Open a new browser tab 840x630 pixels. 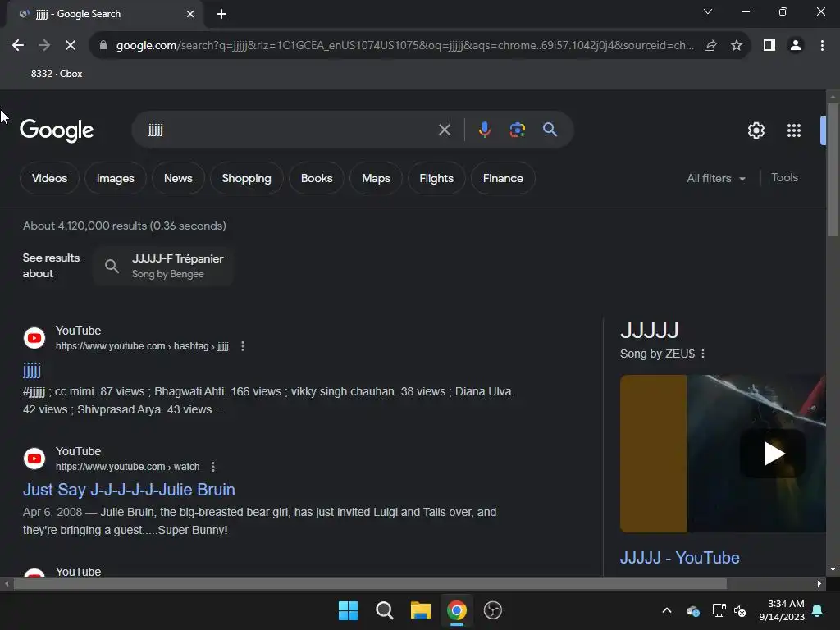click(x=221, y=14)
